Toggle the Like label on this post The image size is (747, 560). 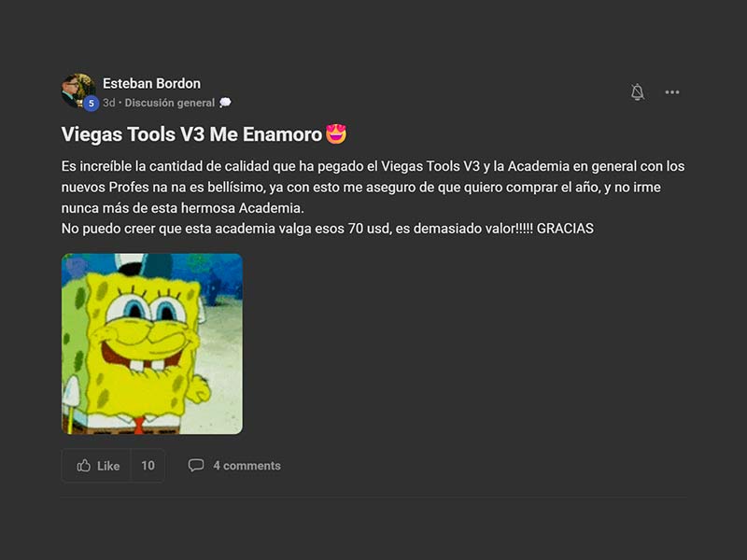coord(108,466)
